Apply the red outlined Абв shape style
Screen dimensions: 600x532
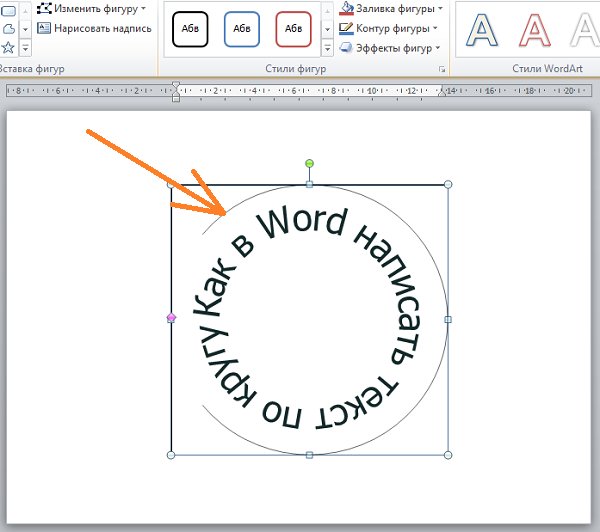(x=293, y=29)
